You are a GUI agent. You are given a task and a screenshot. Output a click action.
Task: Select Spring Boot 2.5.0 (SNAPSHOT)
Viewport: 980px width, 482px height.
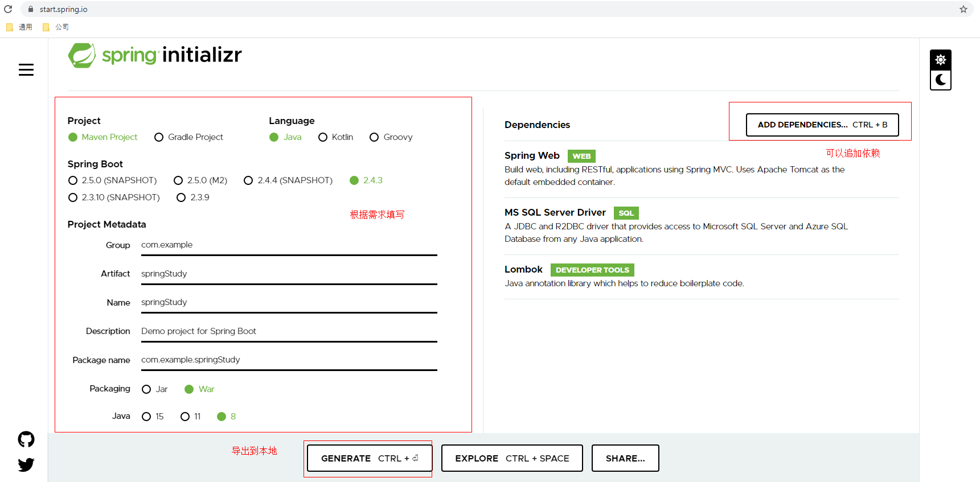(x=113, y=180)
